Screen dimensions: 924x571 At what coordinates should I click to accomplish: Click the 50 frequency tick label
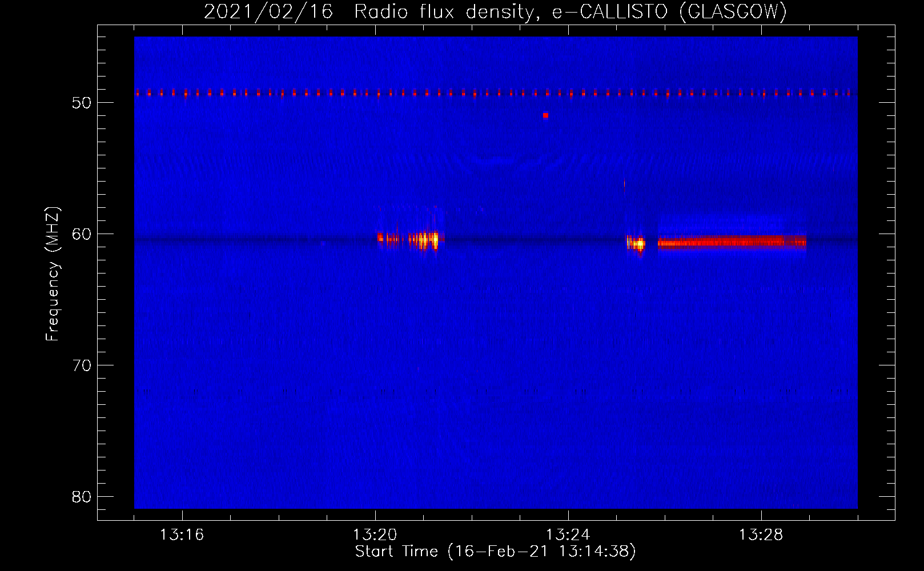tap(82, 103)
